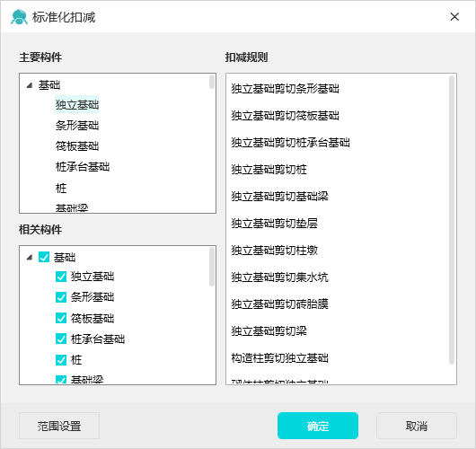This screenshot has width=476, height=449.
Task: Select 条形基础 in 主要构件 tree
Action: pos(77,126)
